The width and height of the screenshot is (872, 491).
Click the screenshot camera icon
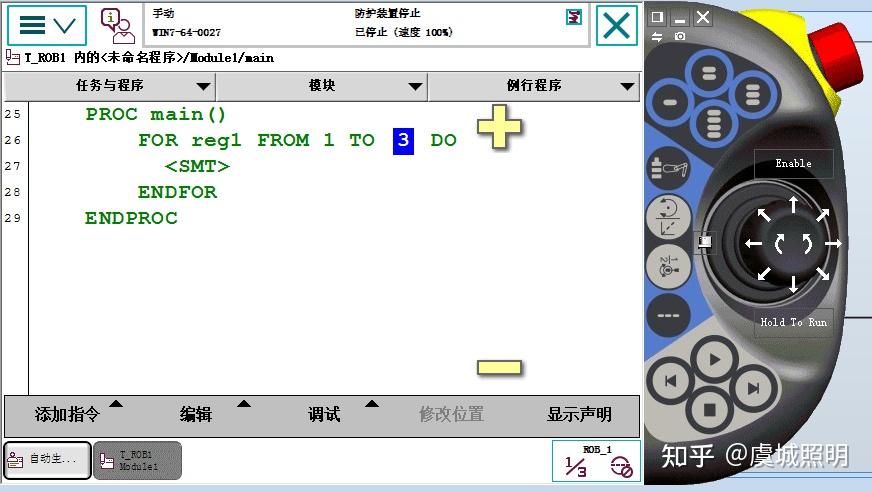[x=680, y=36]
